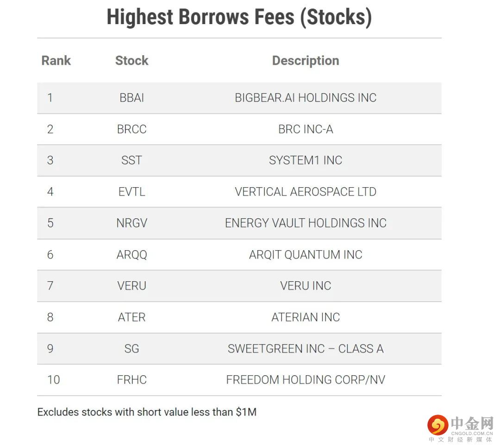Click NRGV ticker in row five

point(131,223)
